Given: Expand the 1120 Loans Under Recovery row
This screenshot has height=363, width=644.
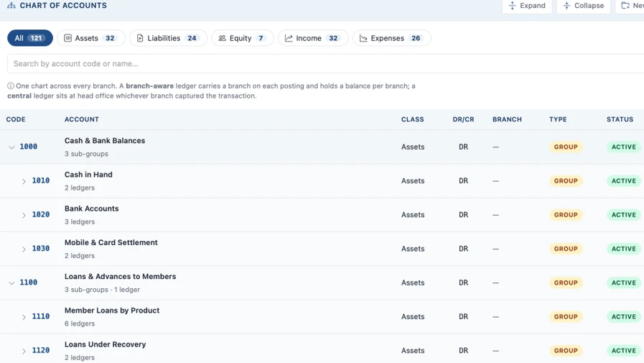Looking at the screenshot, I should (24, 351).
